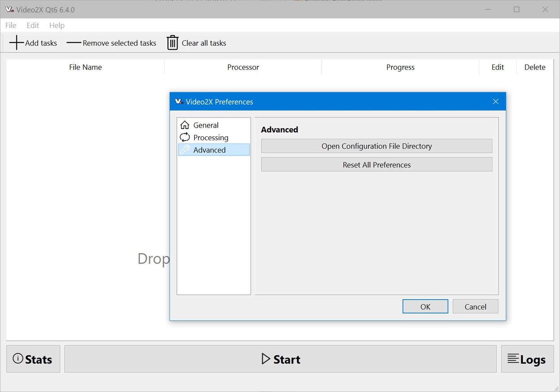Click the Video2X logo in main window title bar

(x=9, y=9)
